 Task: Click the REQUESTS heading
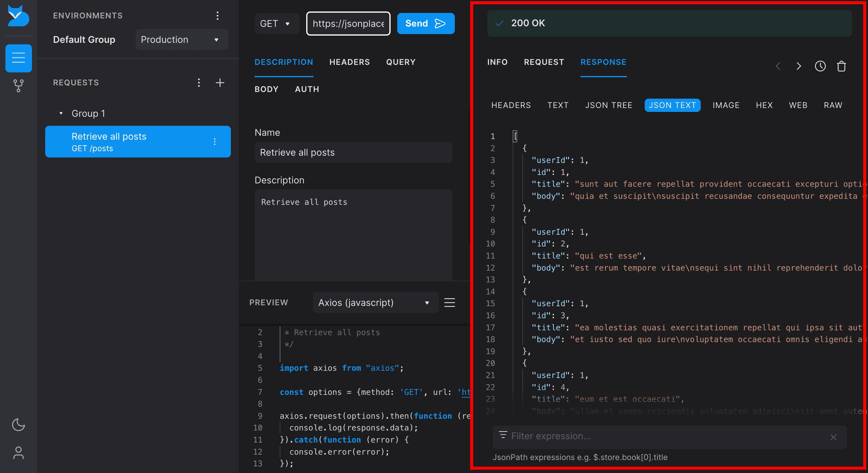pyautogui.click(x=76, y=83)
